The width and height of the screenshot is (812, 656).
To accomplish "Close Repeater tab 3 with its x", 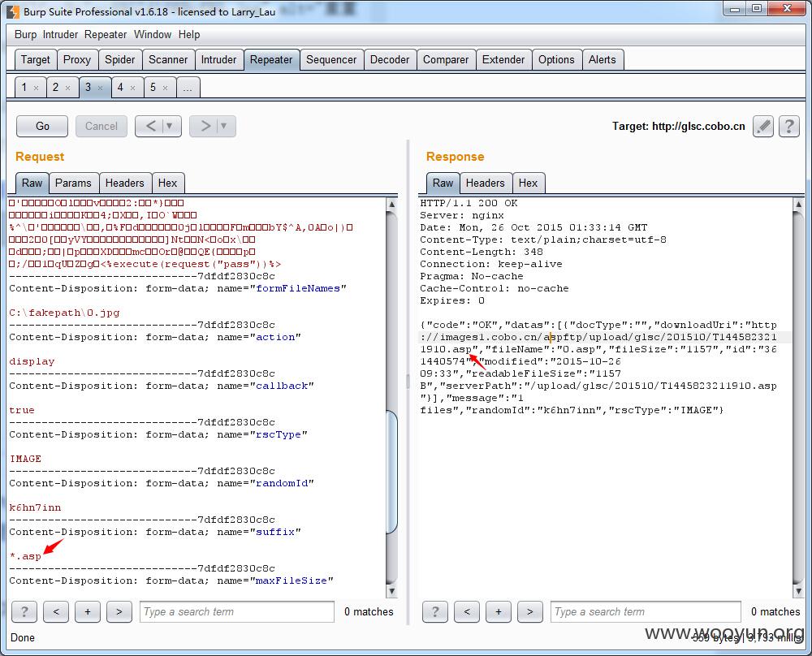I will point(100,88).
